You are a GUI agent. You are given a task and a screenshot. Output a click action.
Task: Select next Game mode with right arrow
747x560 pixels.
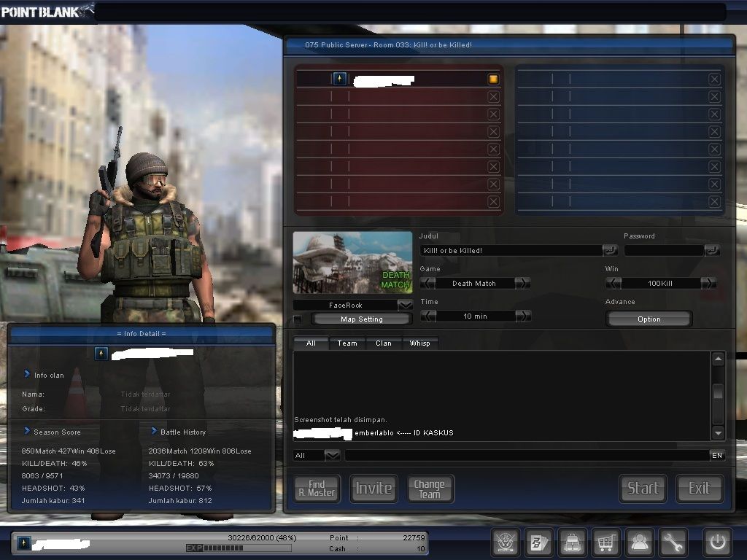(x=522, y=284)
